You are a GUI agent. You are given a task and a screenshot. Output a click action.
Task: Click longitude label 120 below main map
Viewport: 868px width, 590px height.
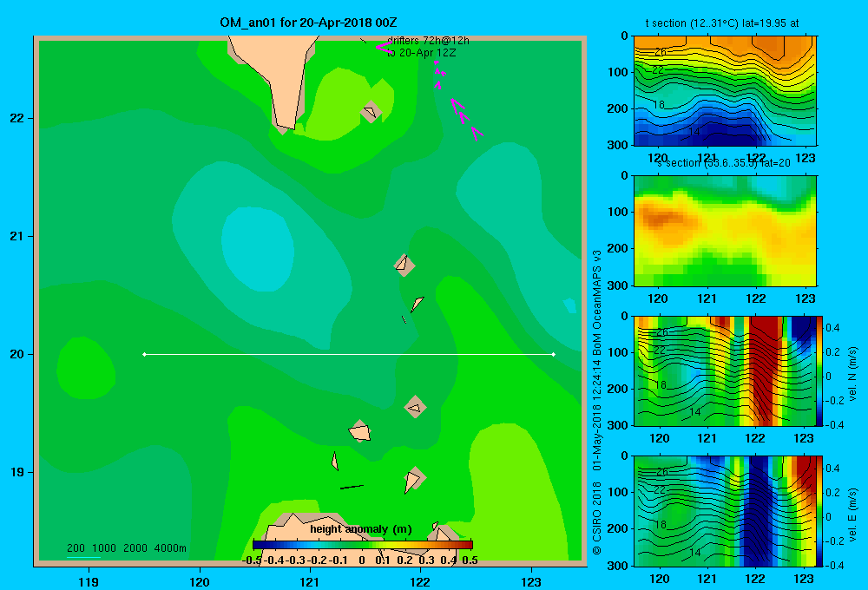tap(200, 581)
